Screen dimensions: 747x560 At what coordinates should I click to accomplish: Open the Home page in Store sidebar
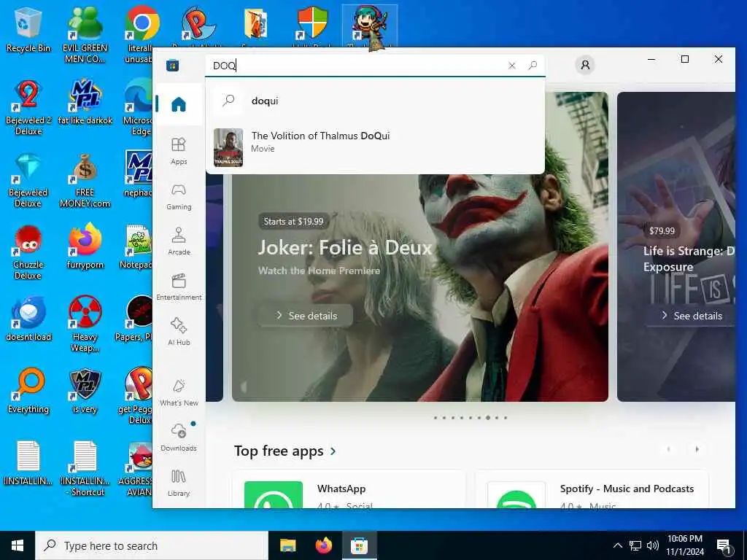179,104
